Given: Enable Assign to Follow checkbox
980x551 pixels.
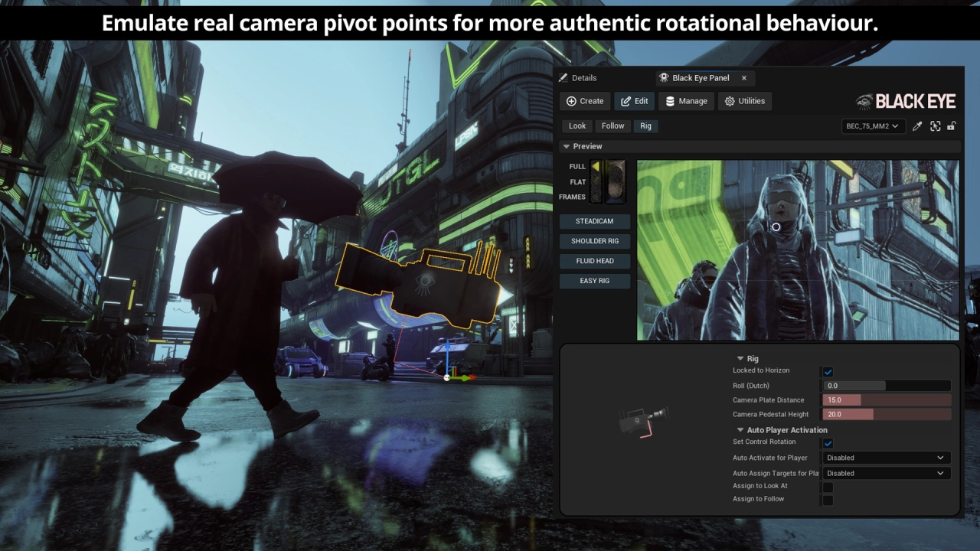Looking at the screenshot, I should (828, 500).
